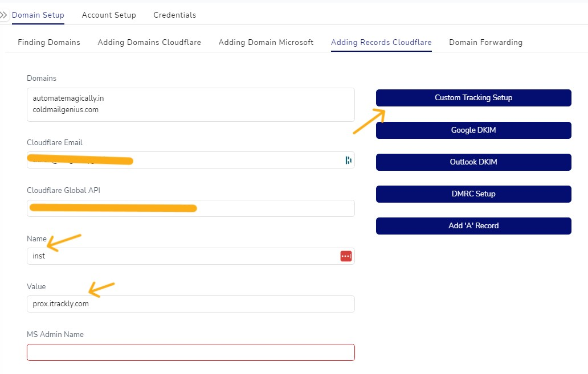This screenshot has height=374, width=588.
Task: Go to the Finding Domains sub-tab
Action: coord(49,43)
